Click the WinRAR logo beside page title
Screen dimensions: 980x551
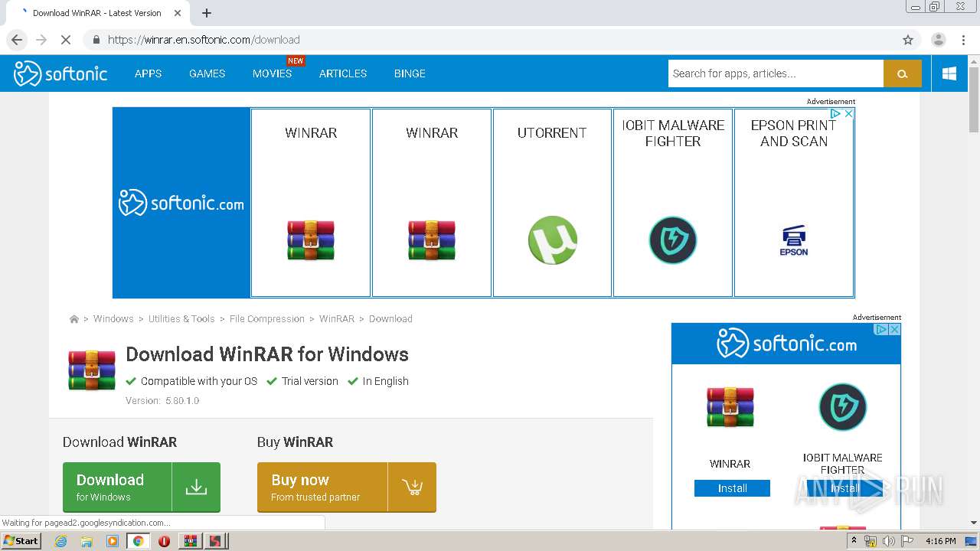pos(92,370)
